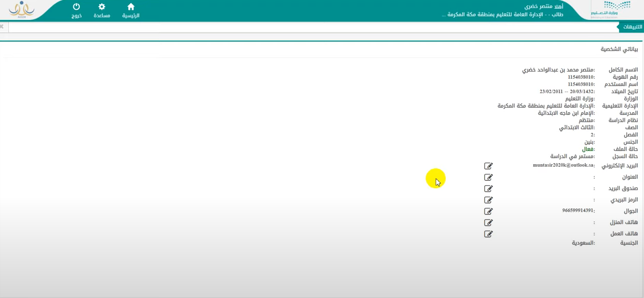Edit the home phone (هاتف المنزل) field
The height and width of the screenshot is (298, 644).
488,222
